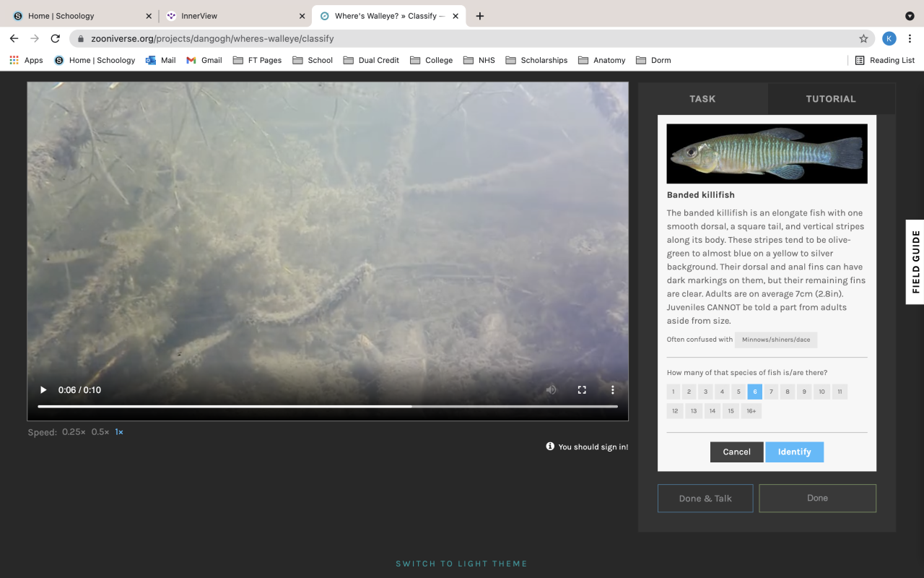
Task: Click the Identify button
Action: click(x=794, y=452)
